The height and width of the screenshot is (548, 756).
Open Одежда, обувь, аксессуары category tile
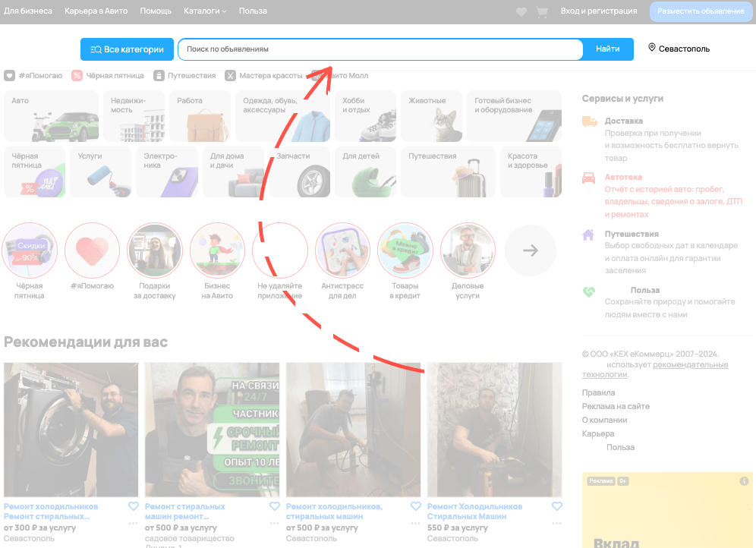(282, 116)
